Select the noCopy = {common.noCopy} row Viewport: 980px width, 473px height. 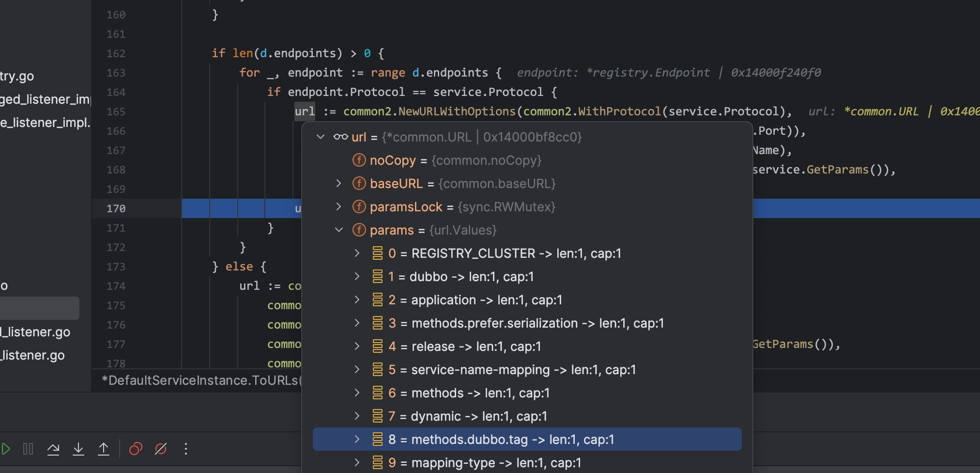tap(527, 160)
